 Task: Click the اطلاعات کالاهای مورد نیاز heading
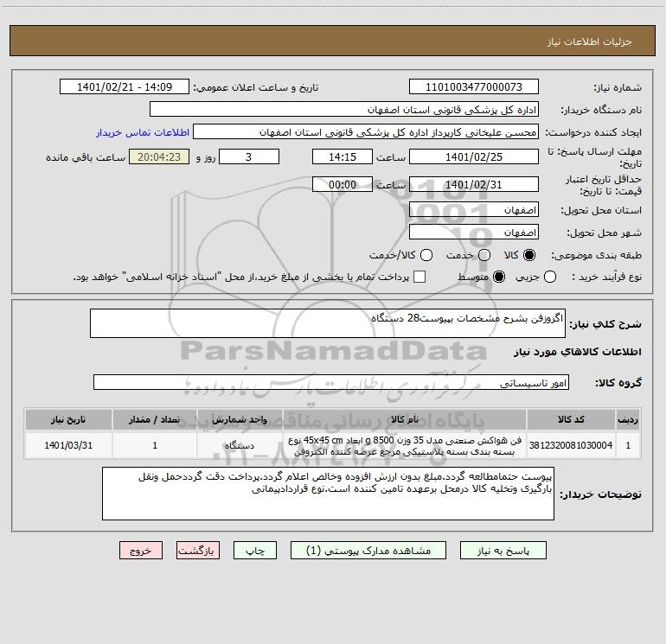577,352
